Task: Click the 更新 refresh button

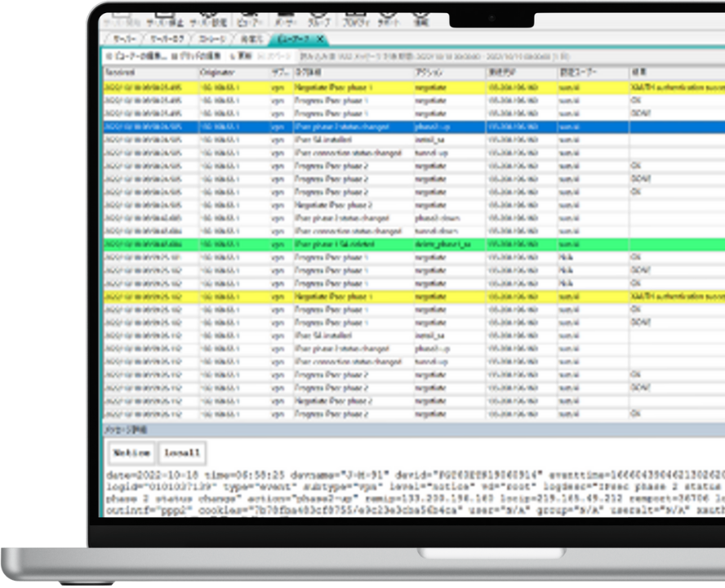Action: tap(240, 56)
